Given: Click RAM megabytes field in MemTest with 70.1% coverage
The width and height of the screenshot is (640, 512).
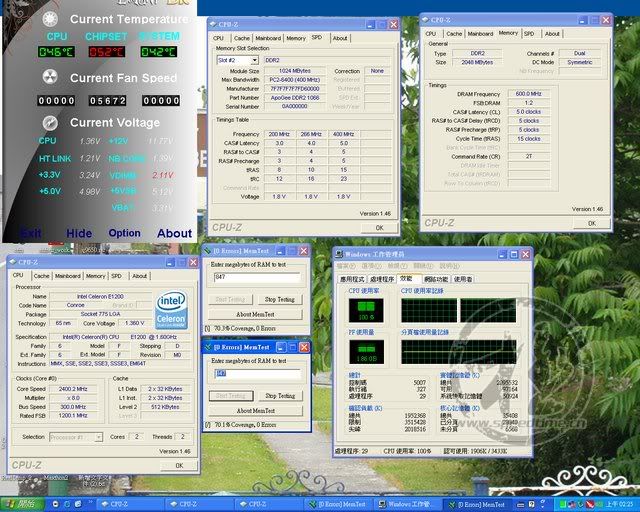Looking at the screenshot, I should click(x=258, y=374).
